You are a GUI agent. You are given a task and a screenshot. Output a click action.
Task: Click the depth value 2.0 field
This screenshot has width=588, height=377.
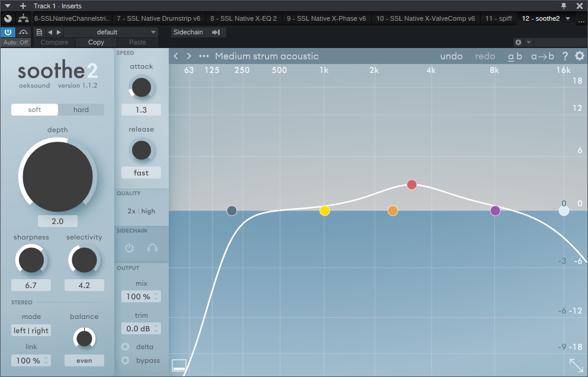(x=57, y=221)
